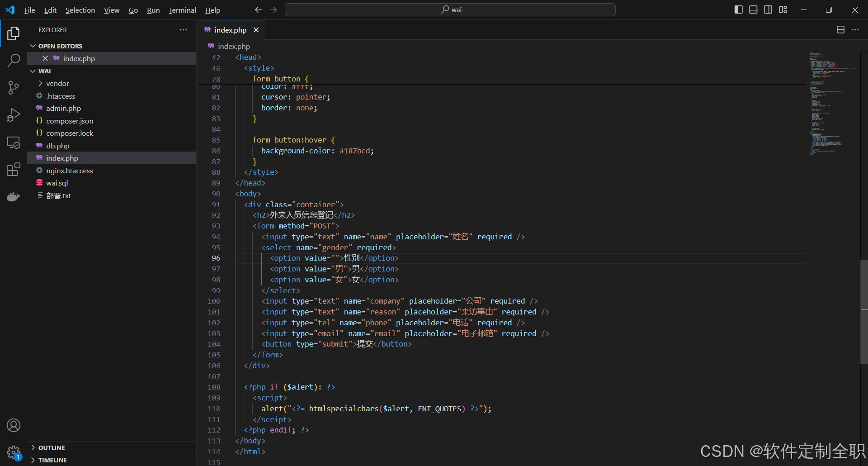This screenshot has height=466, width=868.
Task: Open Explorer Views and More Actions ellipsis
Action: click(183, 30)
